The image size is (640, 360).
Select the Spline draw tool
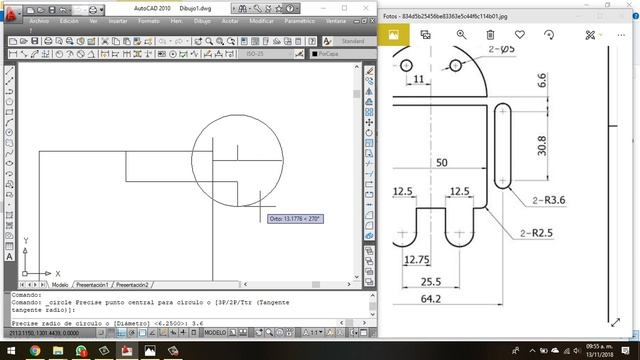point(9,153)
